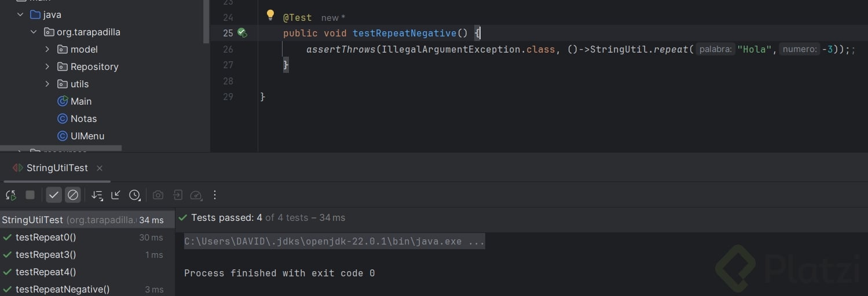Viewport: 868px width, 296px height.
Task: Expand the Repository package
Action: 47,66
